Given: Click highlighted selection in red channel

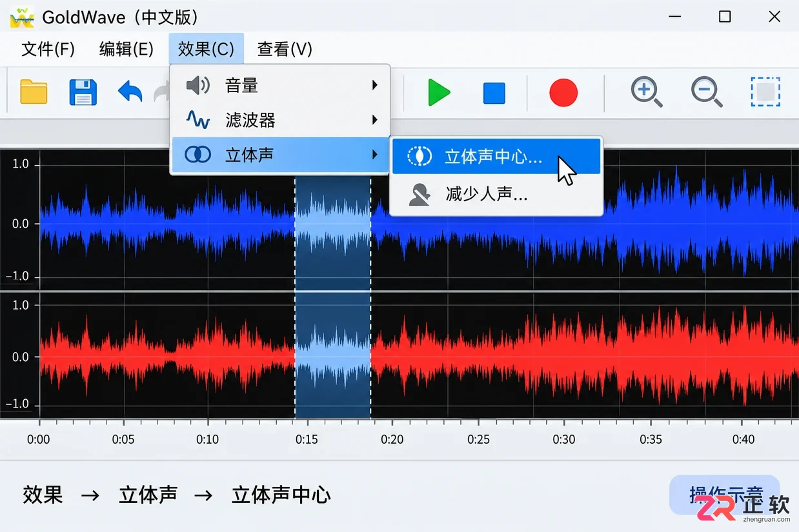Looking at the screenshot, I should (x=332, y=357).
